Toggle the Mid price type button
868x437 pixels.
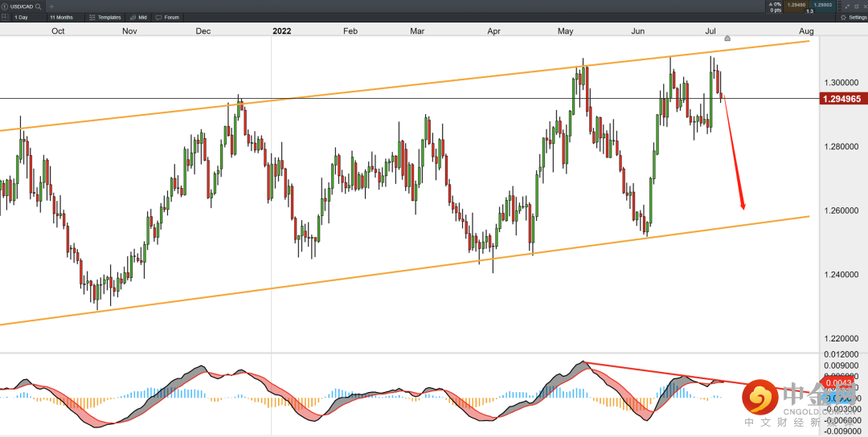point(138,17)
